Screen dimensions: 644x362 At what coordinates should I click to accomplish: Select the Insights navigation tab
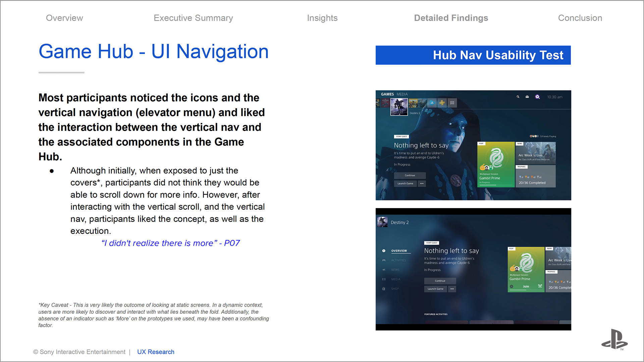pos(322,18)
